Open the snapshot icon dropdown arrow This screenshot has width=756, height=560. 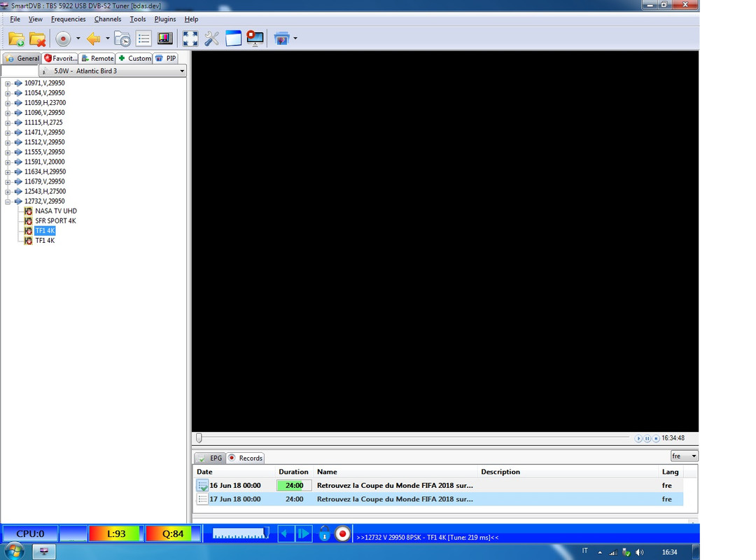click(x=295, y=38)
